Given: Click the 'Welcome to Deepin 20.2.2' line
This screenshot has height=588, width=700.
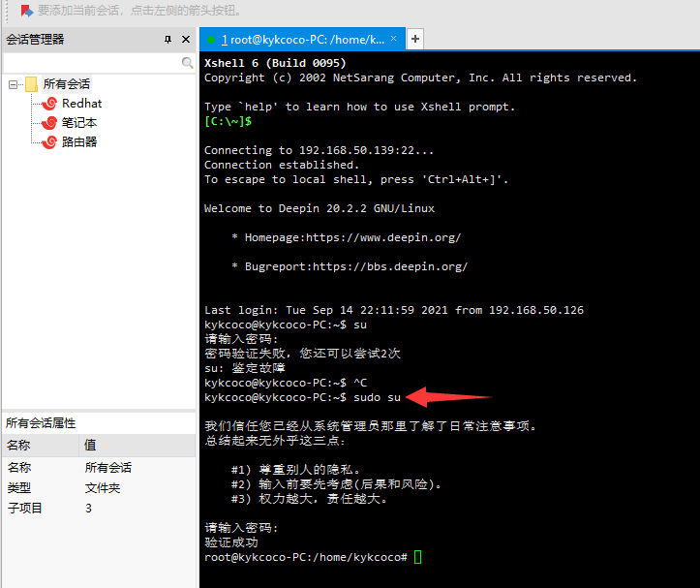Looking at the screenshot, I should pos(320,208).
